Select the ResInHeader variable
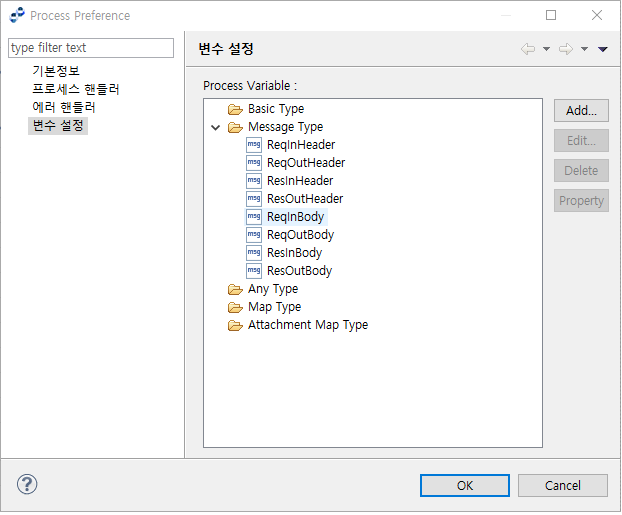 click(300, 181)
